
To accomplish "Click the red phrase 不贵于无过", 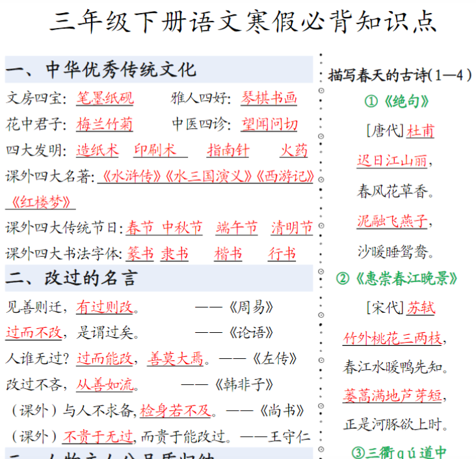I will [98, 437].
